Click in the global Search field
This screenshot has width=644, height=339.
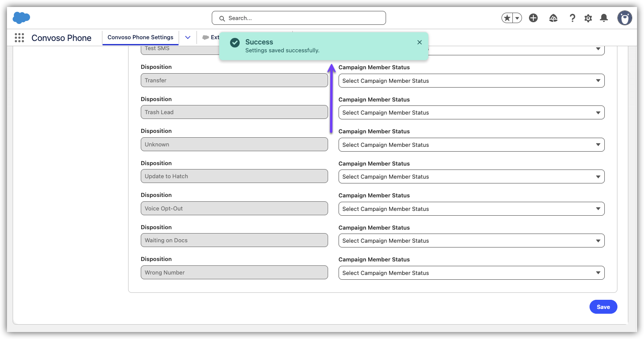(299, 18)
